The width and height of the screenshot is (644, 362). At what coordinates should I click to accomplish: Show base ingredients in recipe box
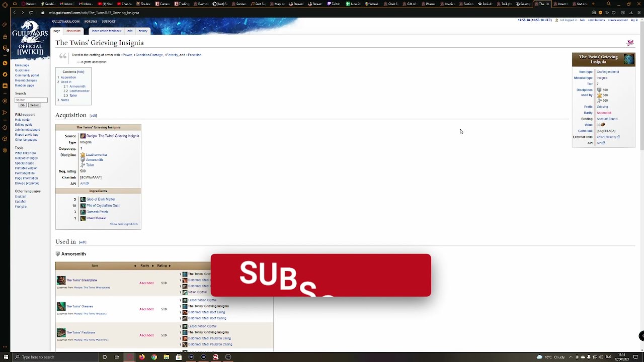(124, 224)
